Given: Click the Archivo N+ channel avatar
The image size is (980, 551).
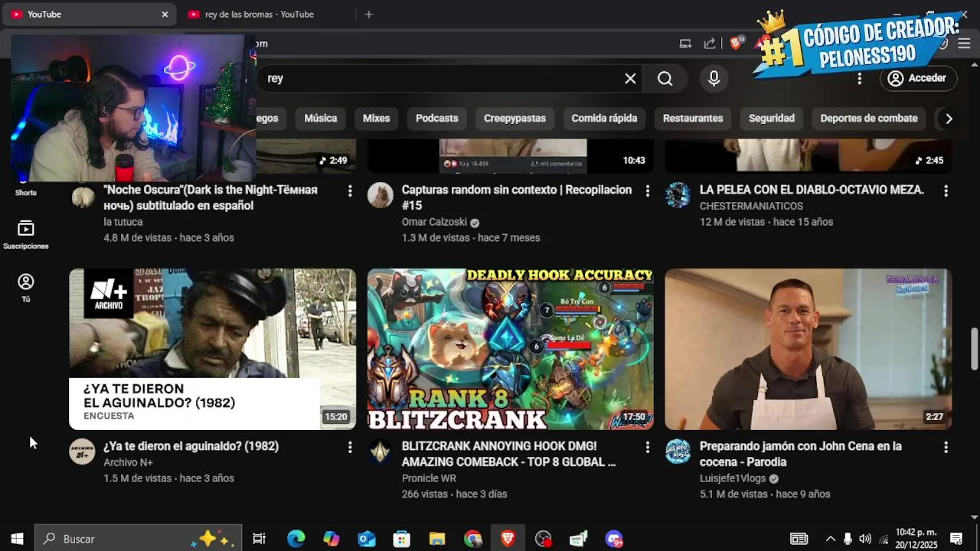Looking at the screenshot, I should [x=82, y=452].
